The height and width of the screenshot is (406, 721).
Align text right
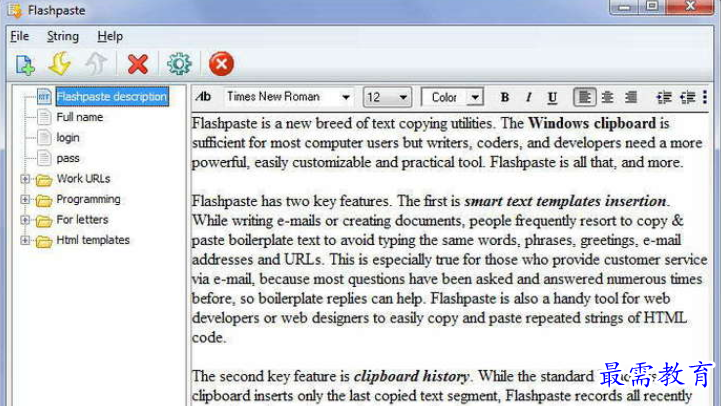630,97
